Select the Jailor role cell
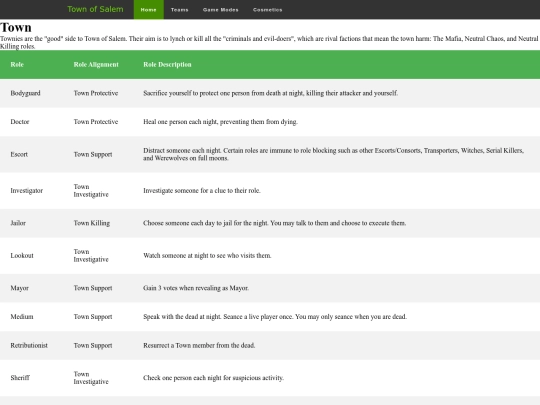Image resolution: width=540 pixels, height=405 pixels. [18, 223]
